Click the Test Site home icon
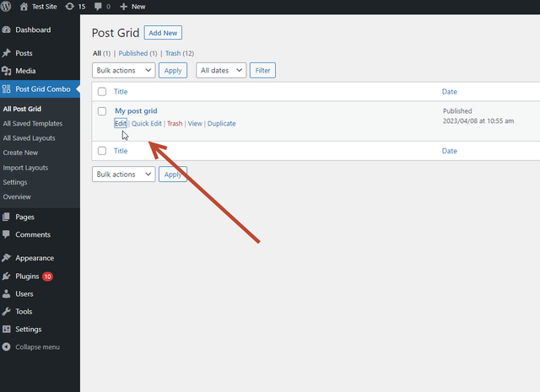 pos(24,7)
